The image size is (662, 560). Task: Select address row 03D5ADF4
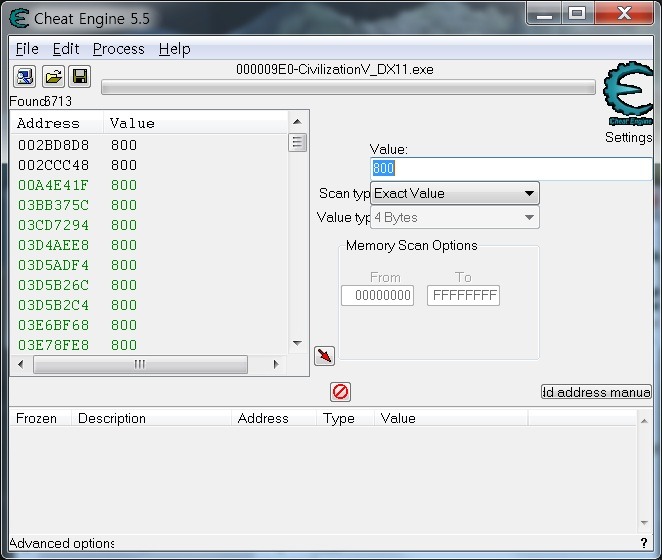(x=149, y=265)
